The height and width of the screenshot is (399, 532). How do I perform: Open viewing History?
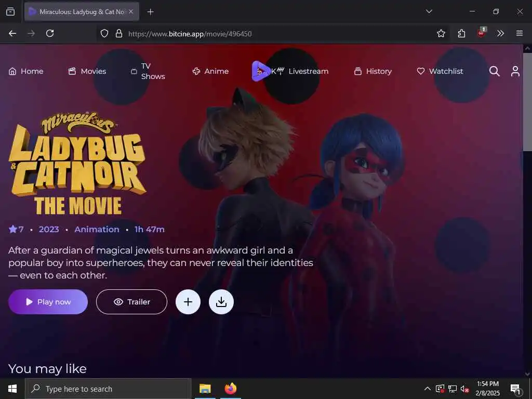click(373, 71)
